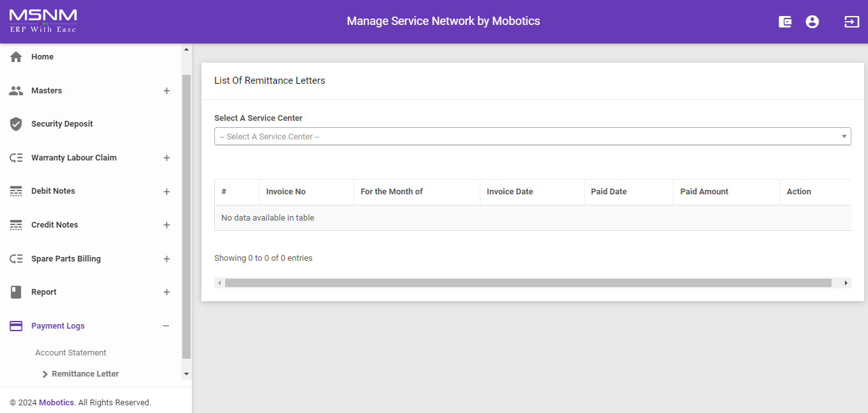Click the logout icon in header
Viewport: 868px width, 413px height.
pyautogui.click(x=851, y=22)
